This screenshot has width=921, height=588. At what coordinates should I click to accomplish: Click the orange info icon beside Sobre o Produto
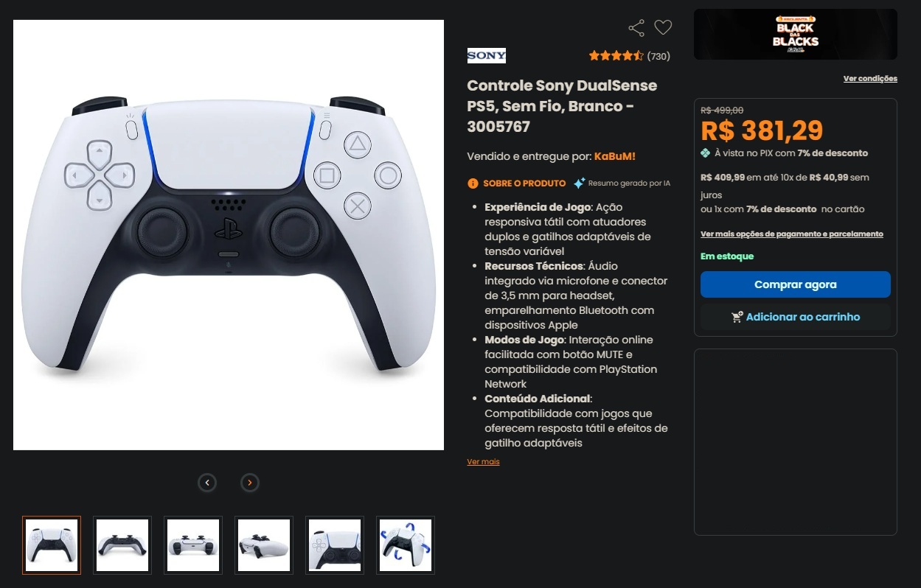[x=473, y=183]
